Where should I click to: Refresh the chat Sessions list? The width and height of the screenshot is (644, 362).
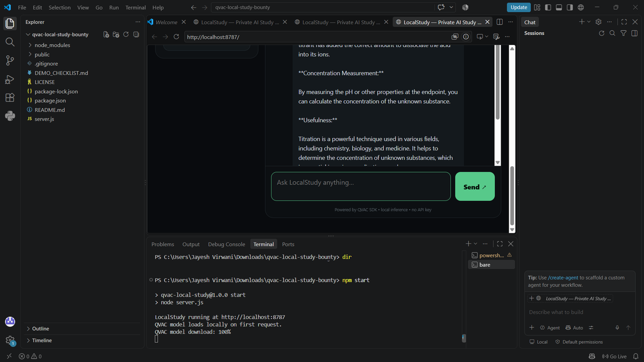(602, 33)
